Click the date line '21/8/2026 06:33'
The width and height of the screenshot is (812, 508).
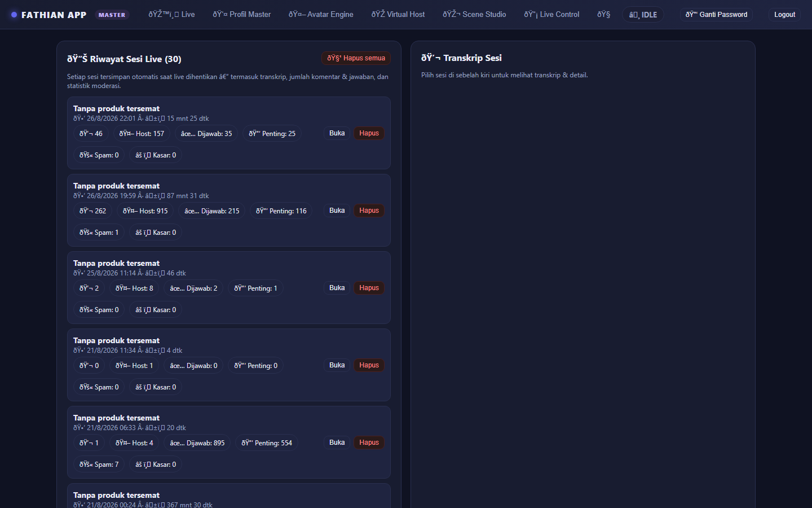[x=130, y=428]
